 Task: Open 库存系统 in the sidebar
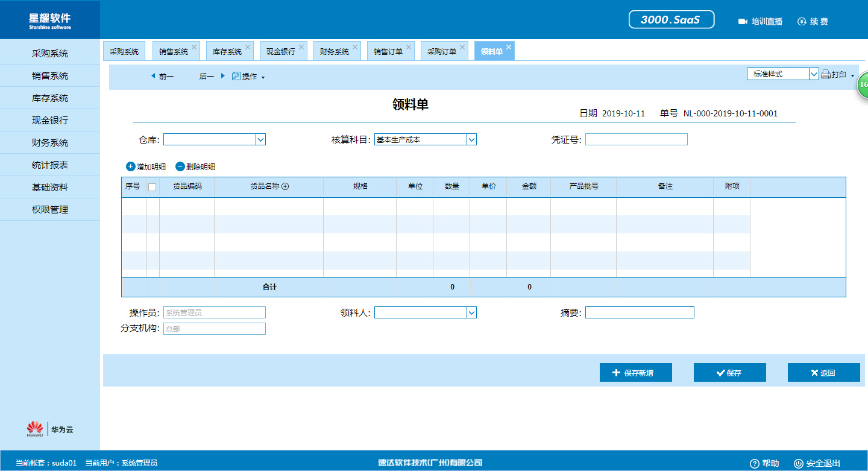(50, 98)
